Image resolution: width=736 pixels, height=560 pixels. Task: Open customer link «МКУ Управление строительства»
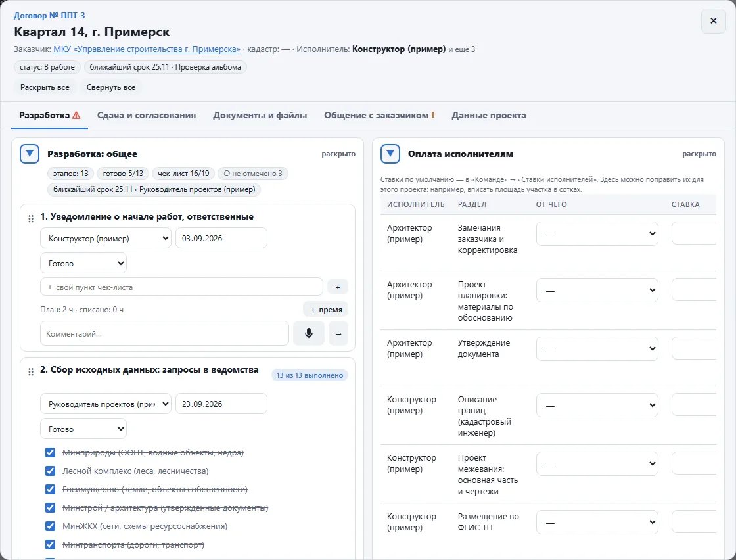pyautogui.click(x=147, y=49)
